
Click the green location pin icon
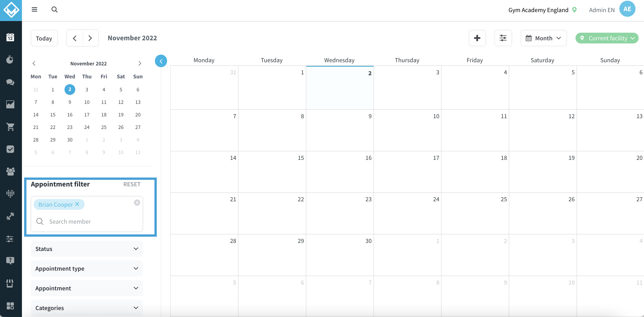(x=575, y=10)
